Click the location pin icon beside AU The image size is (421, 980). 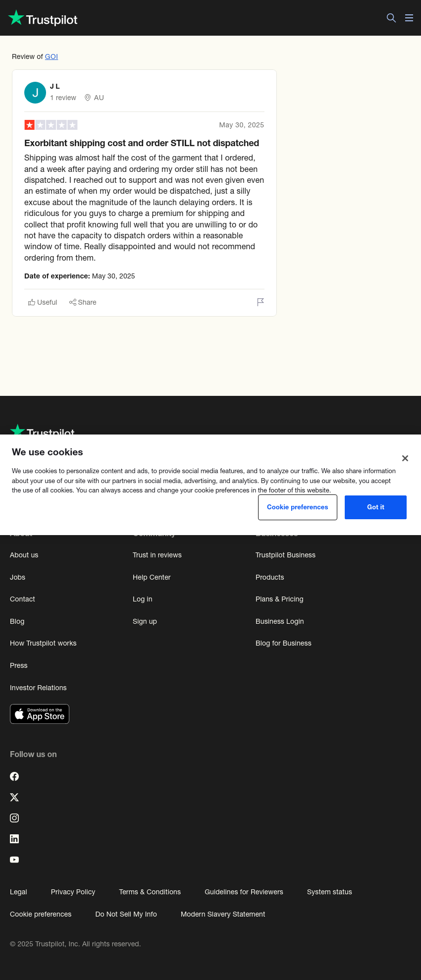pyautogui.click(x=88, y=98)
